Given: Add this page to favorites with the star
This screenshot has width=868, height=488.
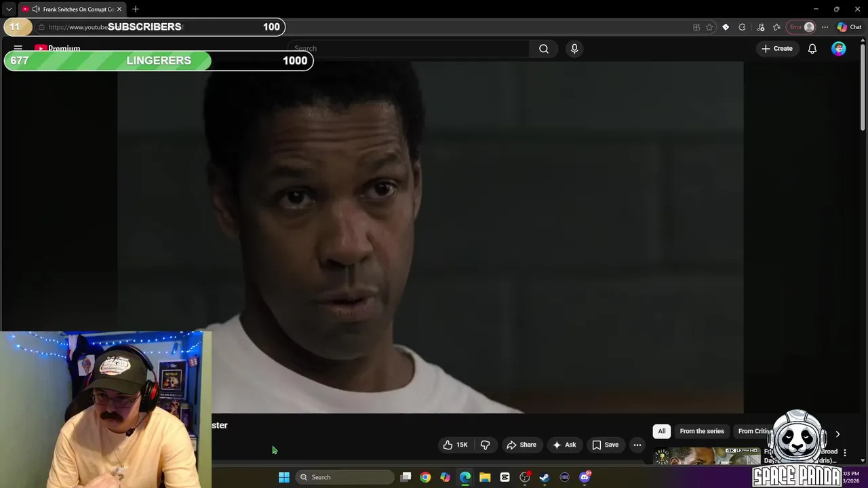Looking at the screenshot, I should (x=709, y=27).
